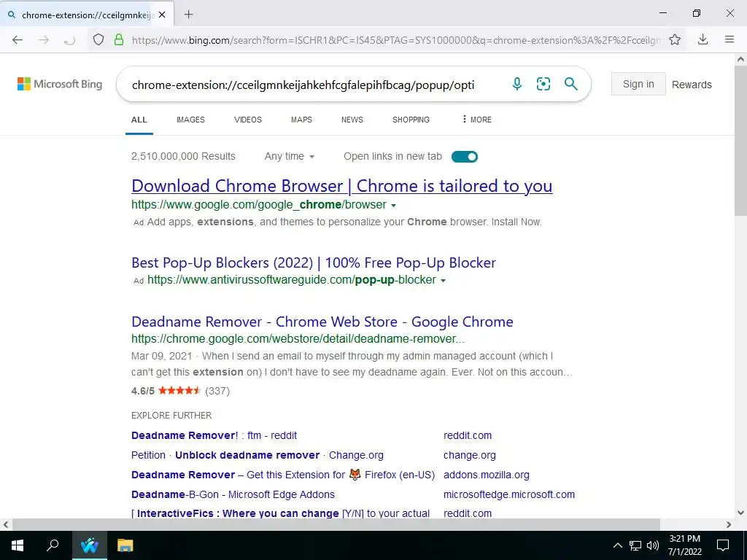The height and width of the screenshot is (560, 747).
Task: Open the MORE search categories menu
Action: 476,120
